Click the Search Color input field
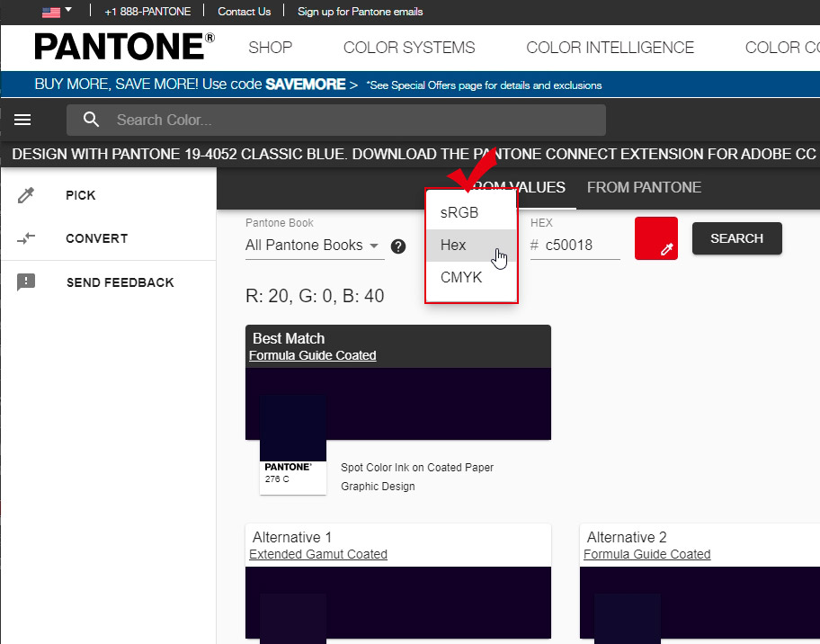This screenshot has width=820, height=644. tap(336, 120)
